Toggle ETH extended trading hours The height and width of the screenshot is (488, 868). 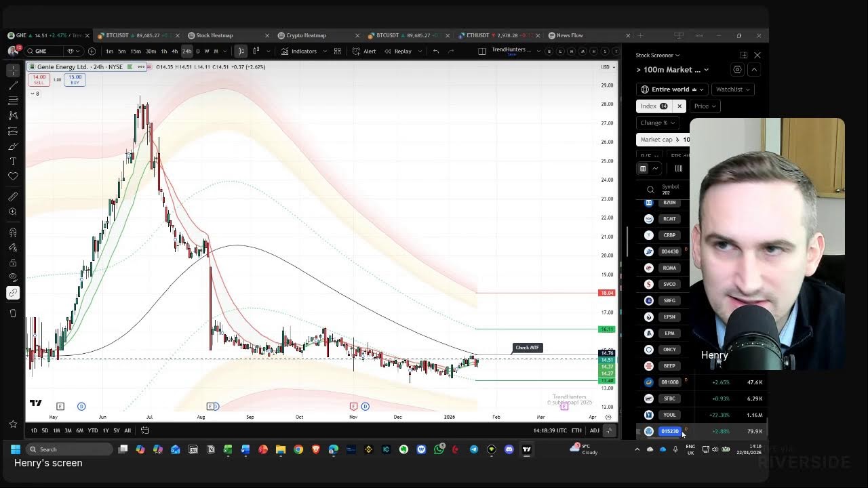(x=576, y=430)
